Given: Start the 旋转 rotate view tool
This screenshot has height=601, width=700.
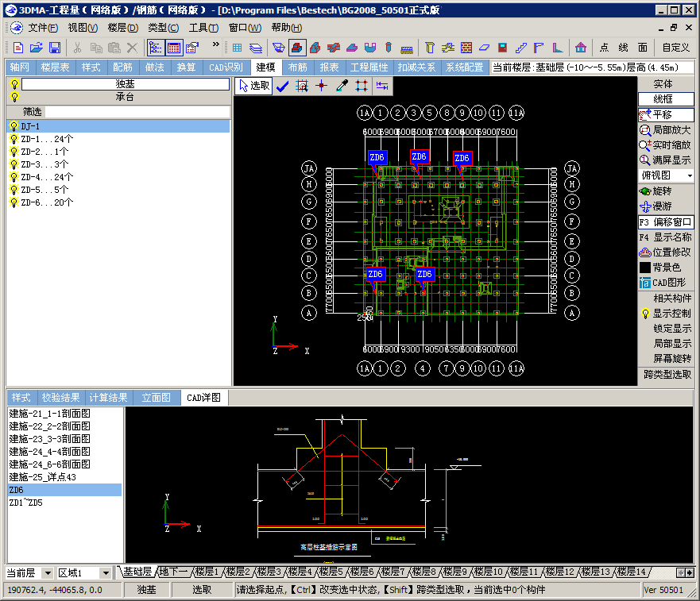Looking at the screenshot, I should [666, 191].
